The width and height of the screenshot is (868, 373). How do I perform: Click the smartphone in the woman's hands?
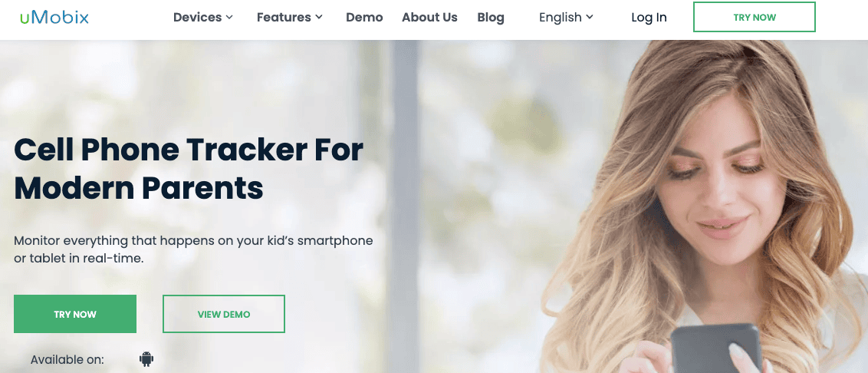pyautogui.click(x=715, y=348)
